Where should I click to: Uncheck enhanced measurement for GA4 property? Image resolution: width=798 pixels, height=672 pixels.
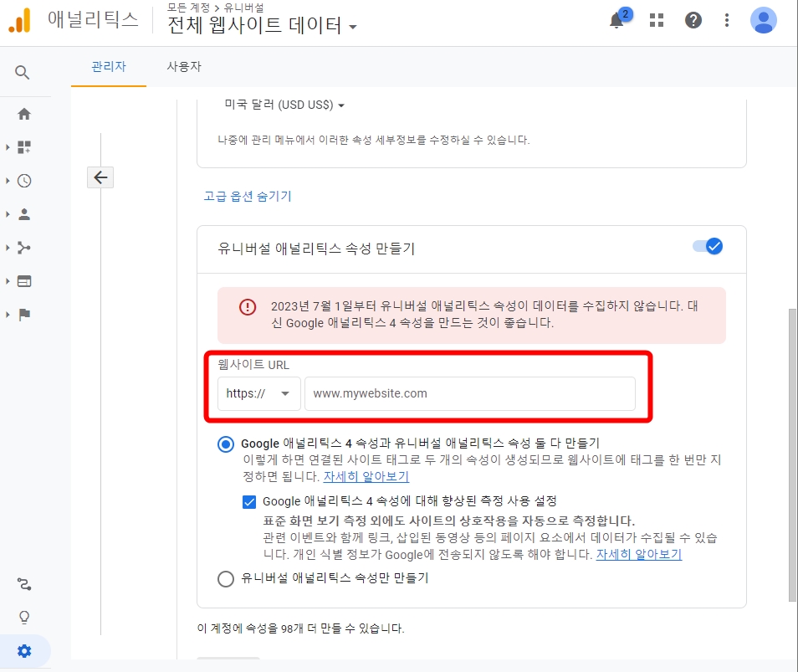pos(249,502)
